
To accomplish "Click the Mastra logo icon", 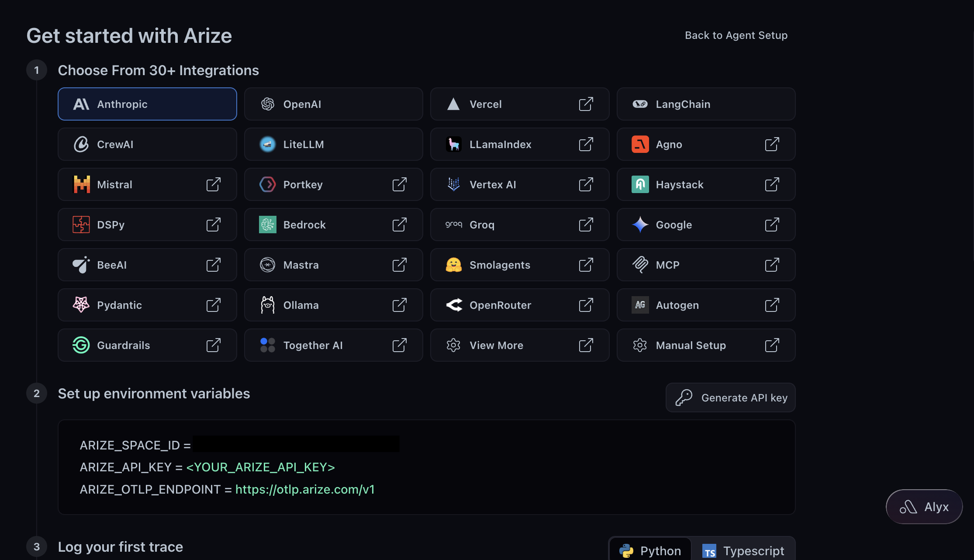I will (x=267, y=265).
